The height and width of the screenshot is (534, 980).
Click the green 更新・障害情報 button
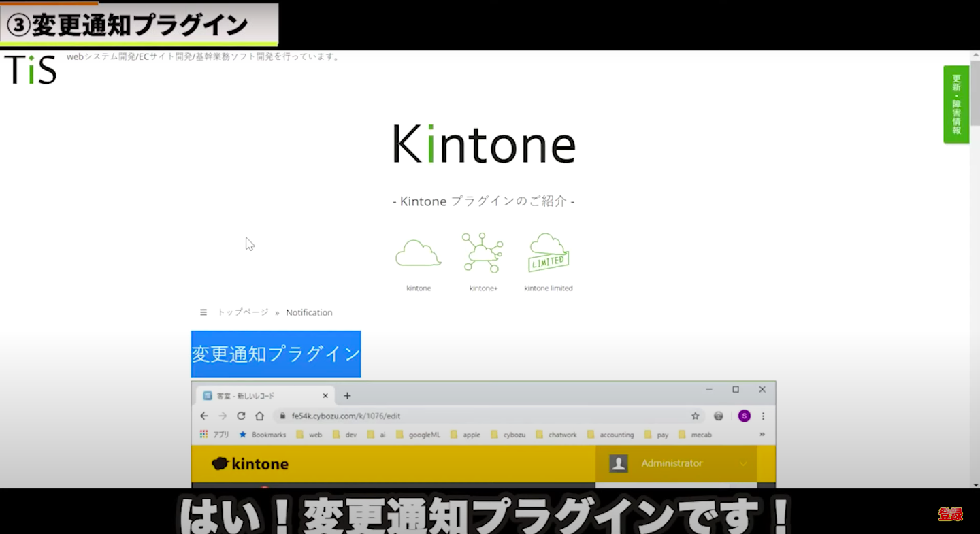tap(955, 105)
